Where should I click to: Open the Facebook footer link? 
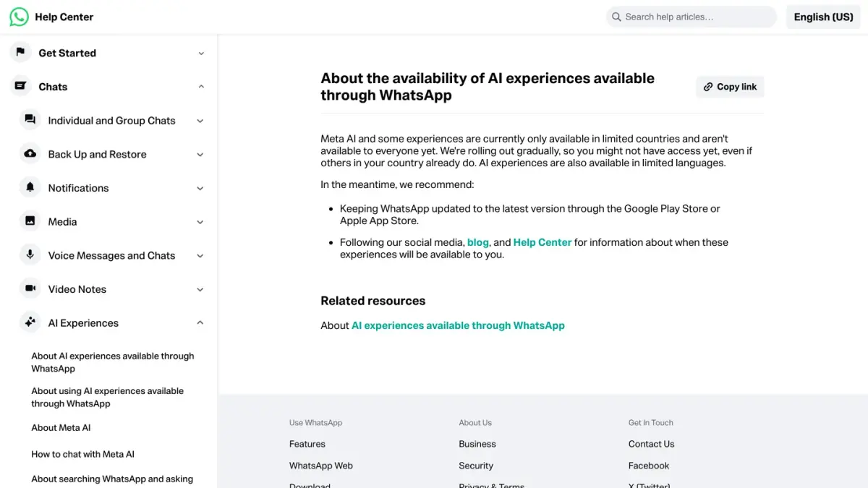click(649, 466)
